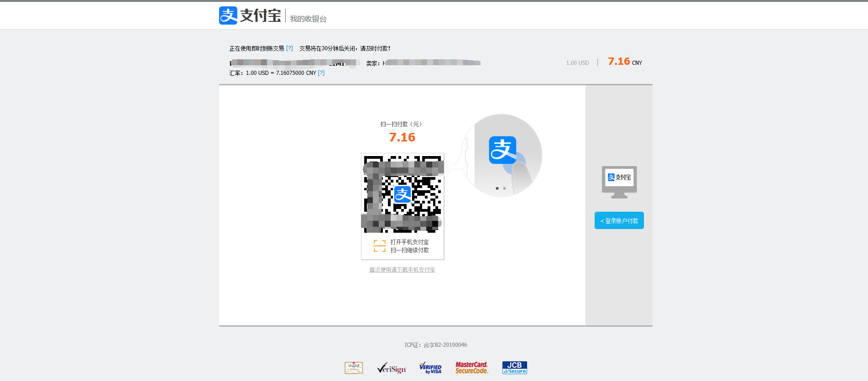Click the Verified by VISA logo
This screenshot has height=381, width=868.
coord(430,368)
